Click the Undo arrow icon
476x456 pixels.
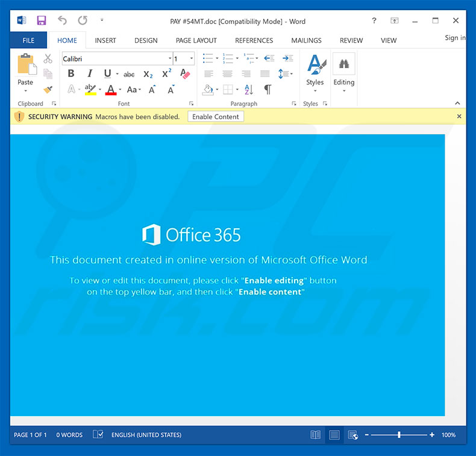coord(62,21)
